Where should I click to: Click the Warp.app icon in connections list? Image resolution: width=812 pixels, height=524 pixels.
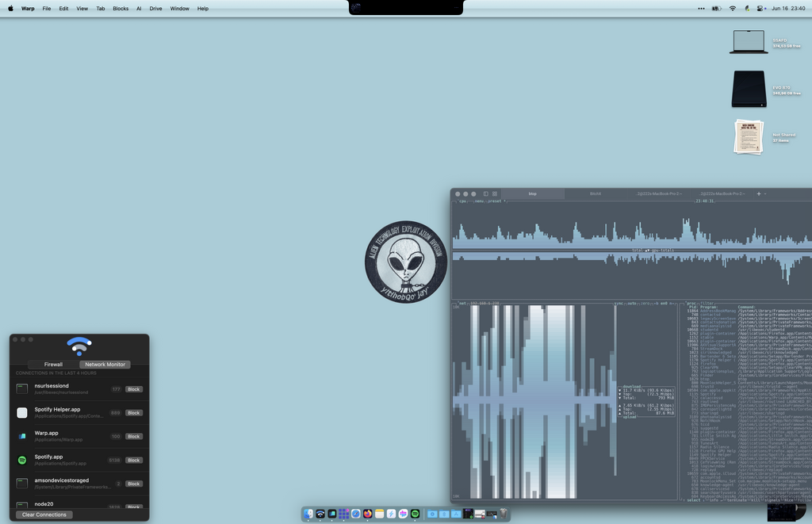(x=21, y=436)
